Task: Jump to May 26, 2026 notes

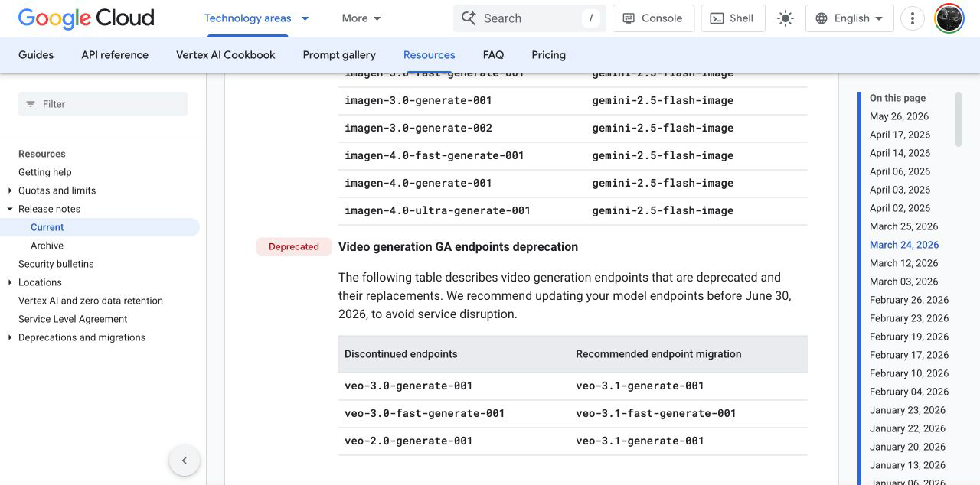Action: (x=900, y=116)
